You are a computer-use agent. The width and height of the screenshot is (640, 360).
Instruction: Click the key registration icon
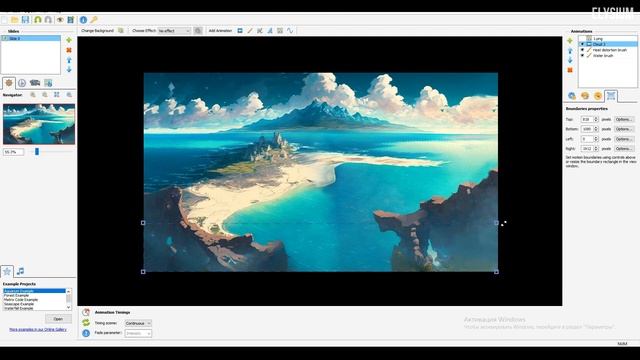point(94,20)
